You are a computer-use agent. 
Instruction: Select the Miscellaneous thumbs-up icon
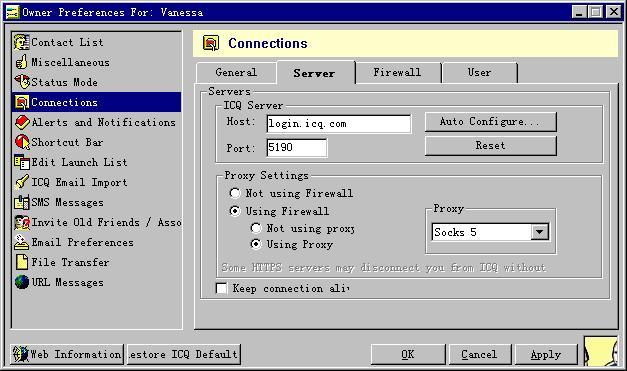pyautogui.click(x=21, y=62)
